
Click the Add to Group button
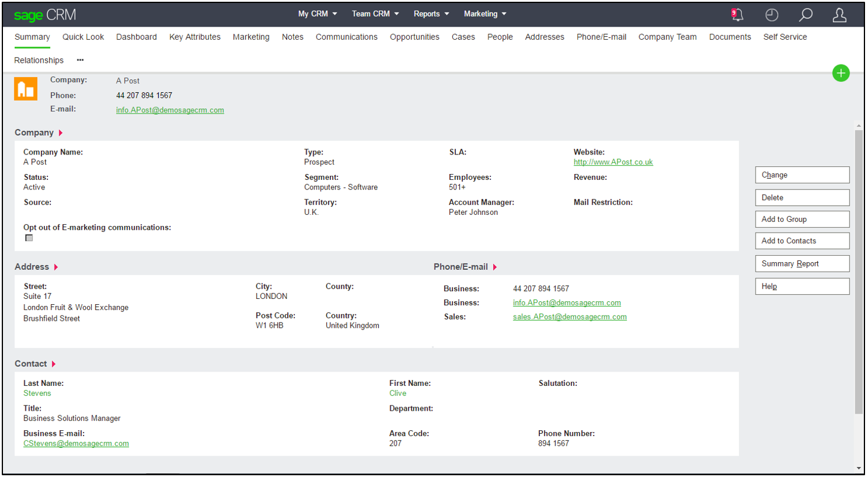(802, 219)
